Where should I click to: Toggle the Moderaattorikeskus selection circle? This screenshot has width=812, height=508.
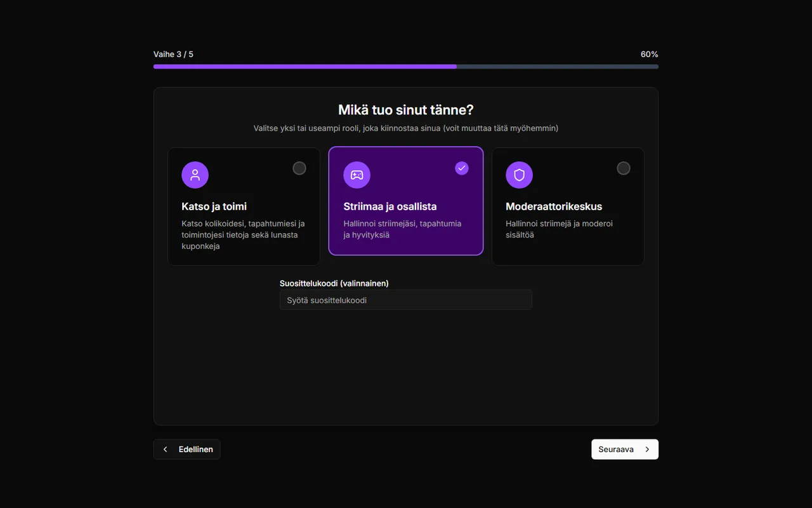(624, 168)
